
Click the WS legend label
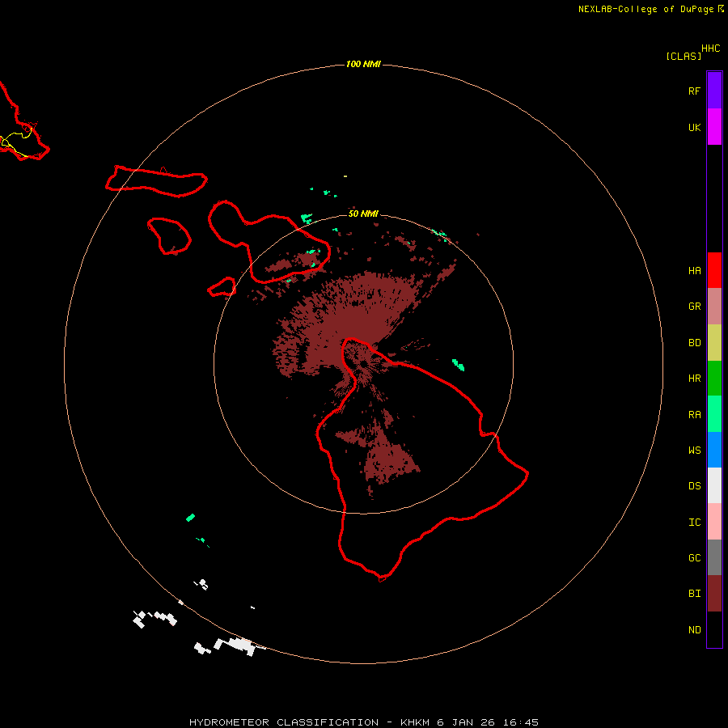(694, 451)
